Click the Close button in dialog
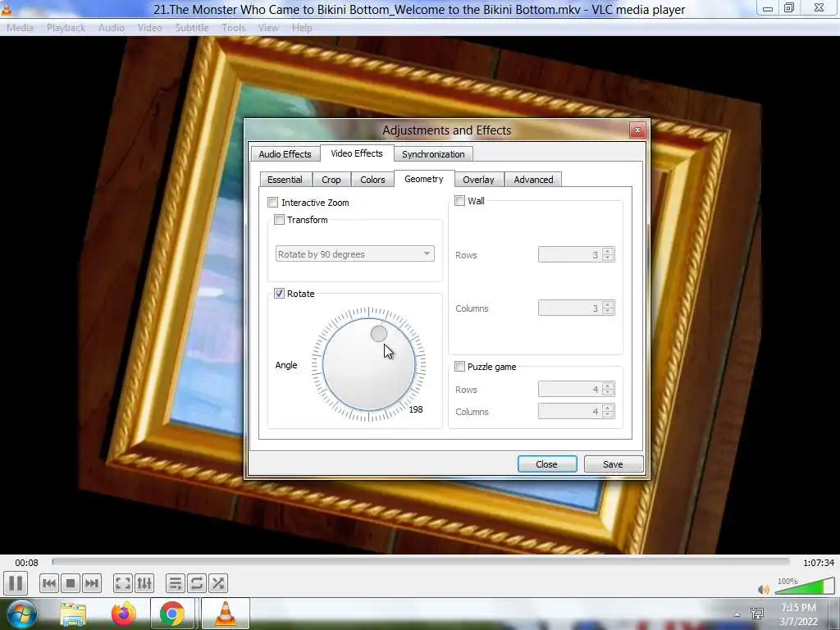This screenshot has height=630, width=840. click(547, 464)
